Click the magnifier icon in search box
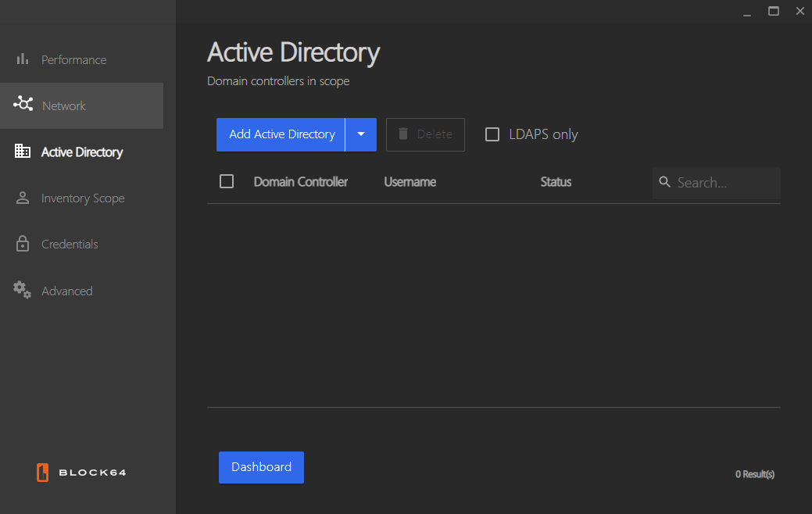The width and height of the screenshot is (812, 514). pos(665,182)
